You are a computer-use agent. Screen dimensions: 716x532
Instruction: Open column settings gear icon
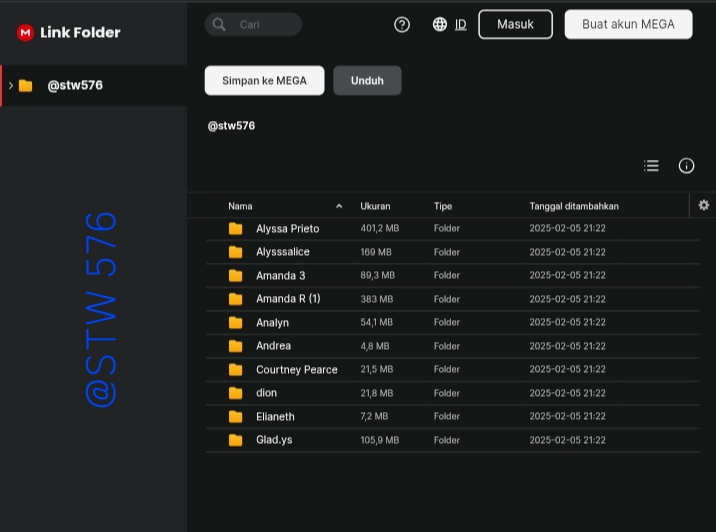tap(704, 205)
